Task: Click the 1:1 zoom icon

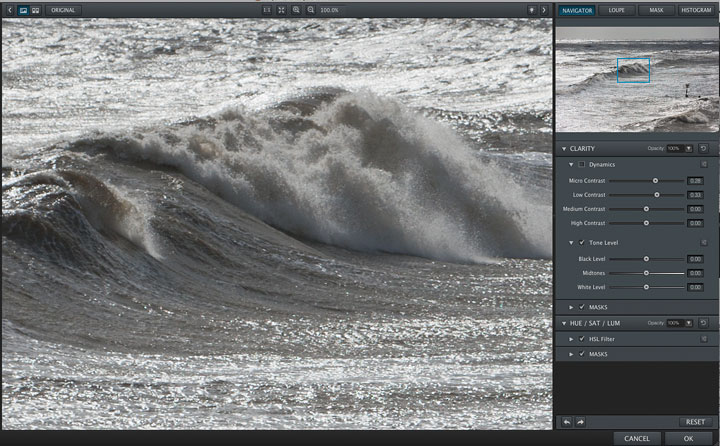Action: [x=267, y=10]
